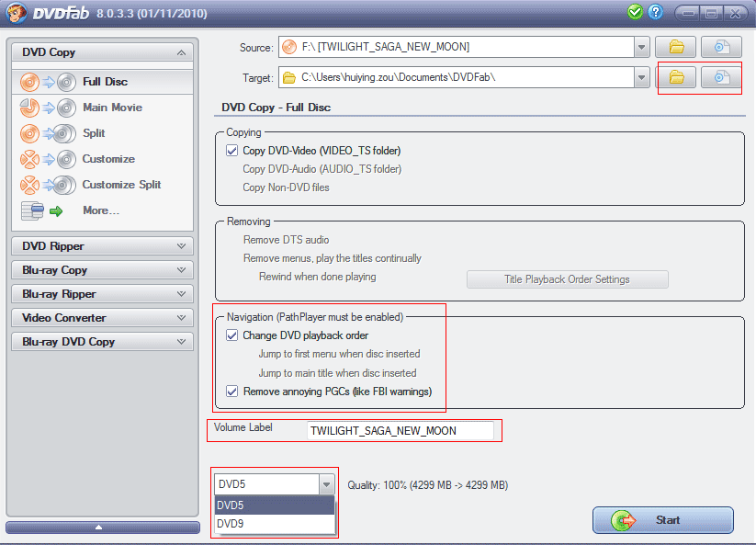
Task: Click the Quality: 100% size readout
Action: [428, 485]
